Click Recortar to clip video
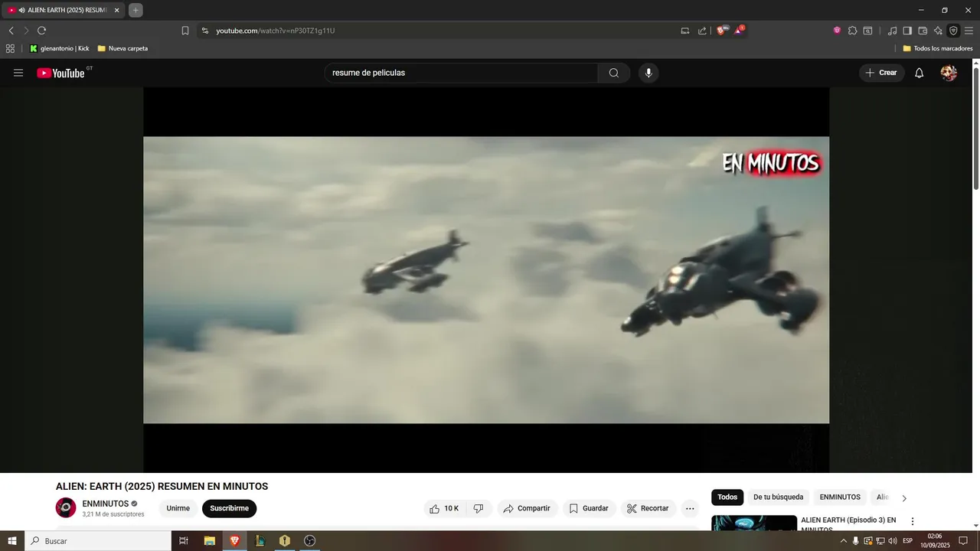The width and height of the screenshot is (980, 551). tap(648, 508)
